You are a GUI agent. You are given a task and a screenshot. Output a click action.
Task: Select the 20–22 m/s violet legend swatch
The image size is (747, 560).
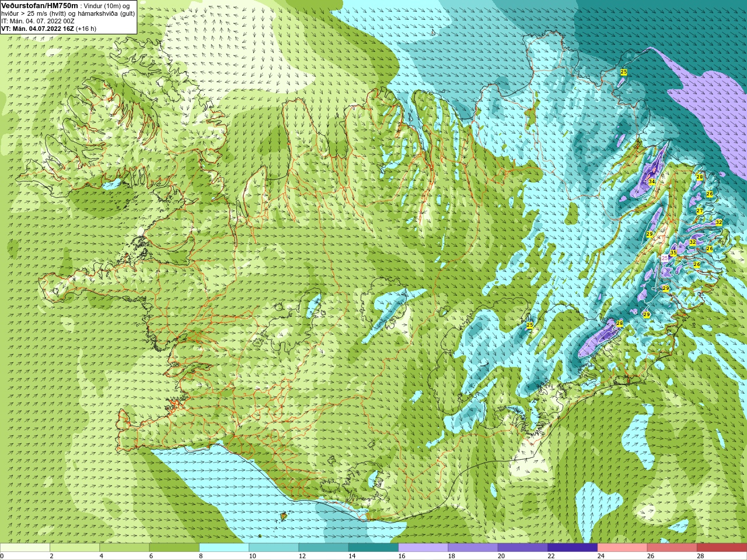click(523, 548)
